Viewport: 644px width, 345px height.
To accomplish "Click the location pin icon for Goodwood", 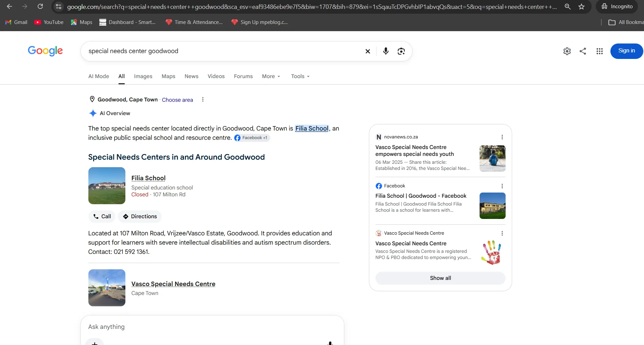I will tap(92, 99).
